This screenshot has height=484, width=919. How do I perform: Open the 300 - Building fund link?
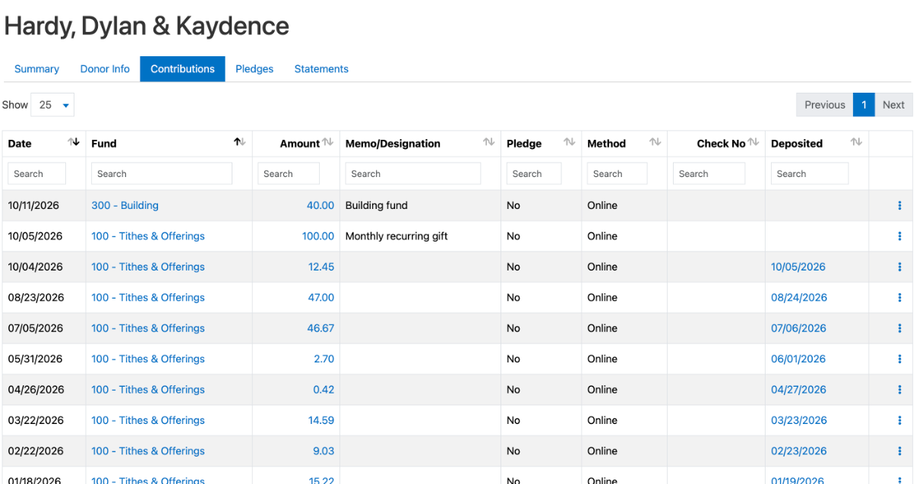pyautogui.click(x=125, y=206)
